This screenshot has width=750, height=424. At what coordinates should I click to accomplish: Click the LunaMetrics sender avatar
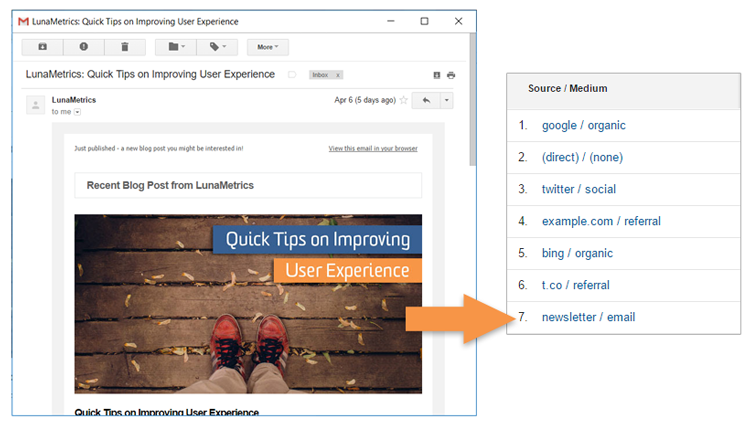(x=35, y=105)
